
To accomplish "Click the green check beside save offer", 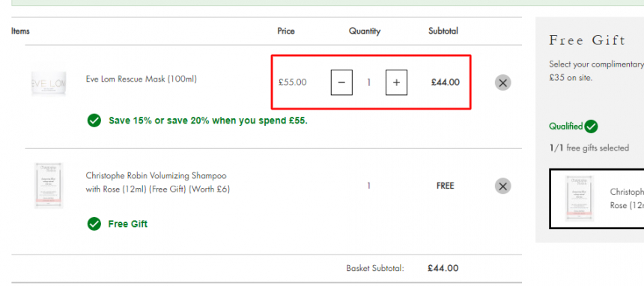I will 94,121.
